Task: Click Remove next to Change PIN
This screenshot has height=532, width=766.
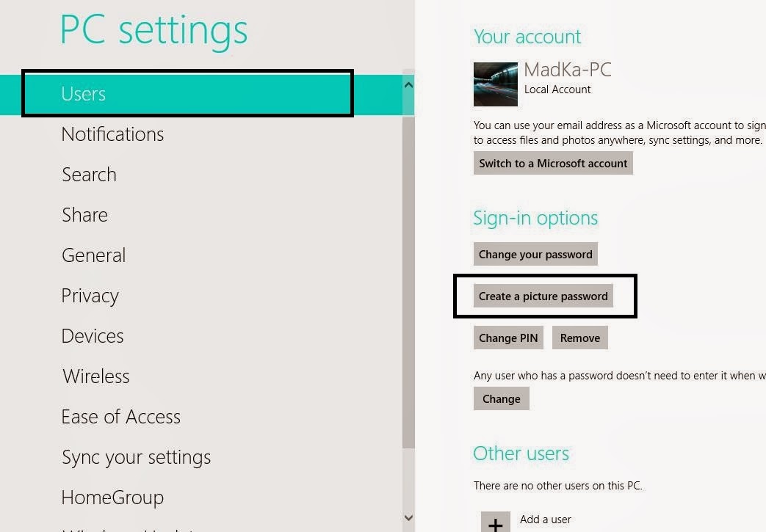Action: [x=579, y=338]
